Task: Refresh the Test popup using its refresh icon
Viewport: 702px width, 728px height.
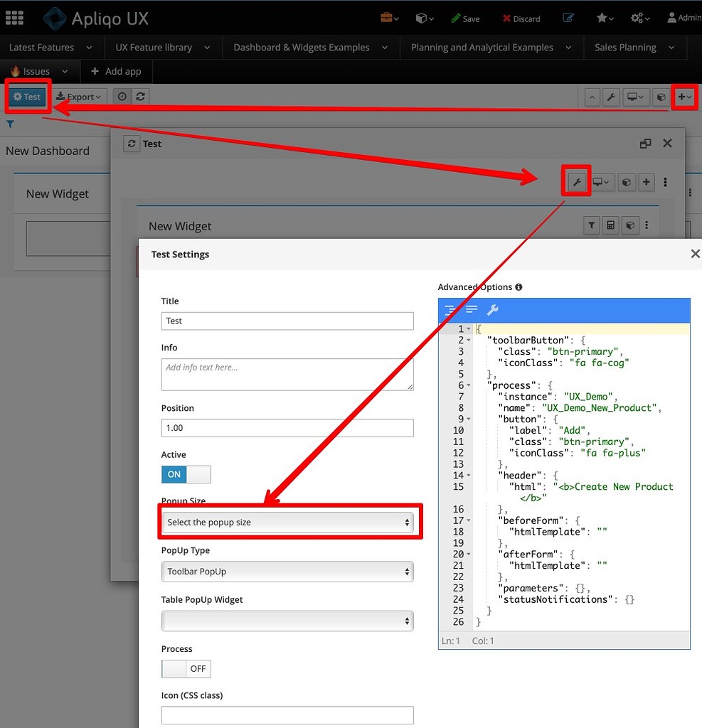Action: pyautogui.click(x=132, y=143)
